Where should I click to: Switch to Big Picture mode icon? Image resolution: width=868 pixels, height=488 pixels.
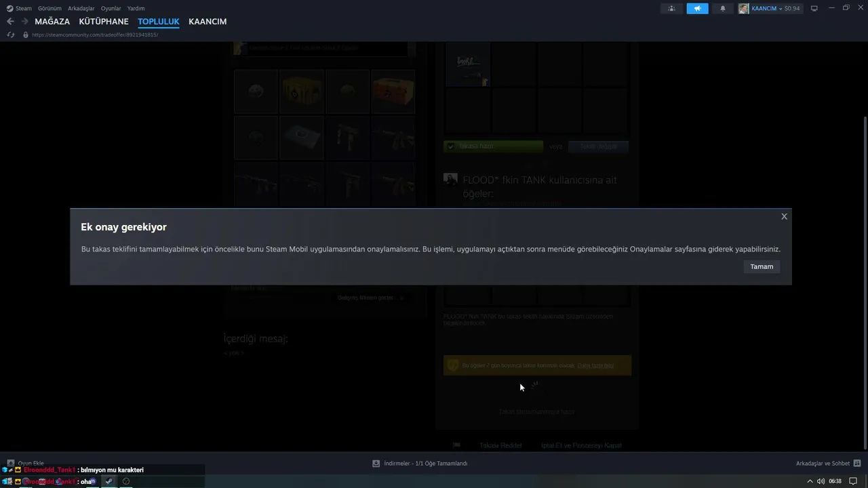pos(814,8)
